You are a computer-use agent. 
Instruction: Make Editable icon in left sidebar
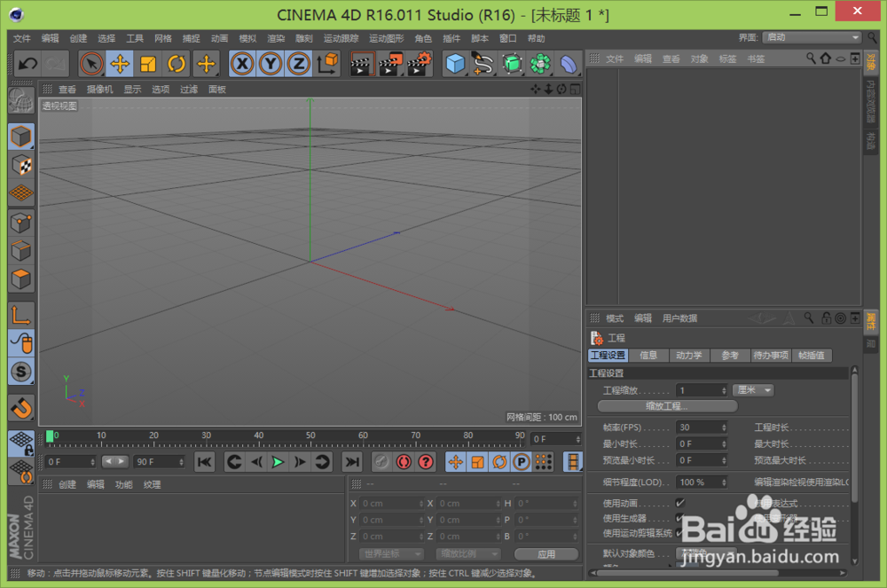pyautogui.click(x=21, y=102)
